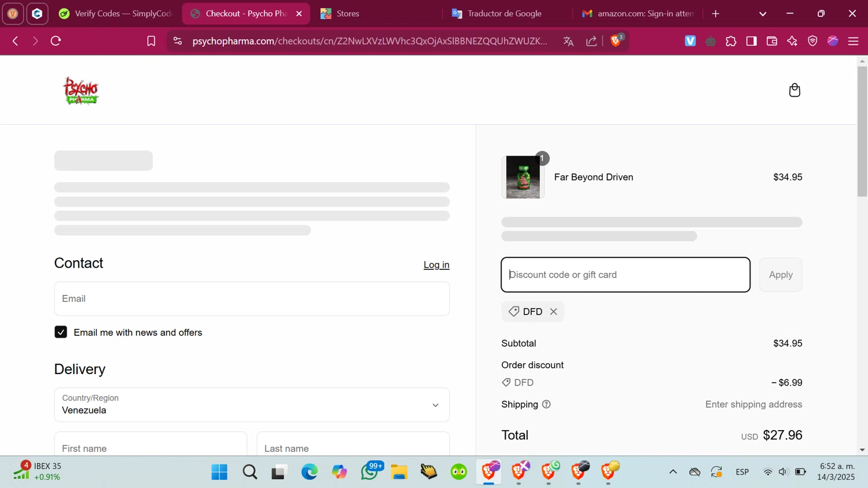Image resolution: width=868 pixels, height=488 pixels.
Task: Open the browser hamburger menu
Action: click(853, 41)
